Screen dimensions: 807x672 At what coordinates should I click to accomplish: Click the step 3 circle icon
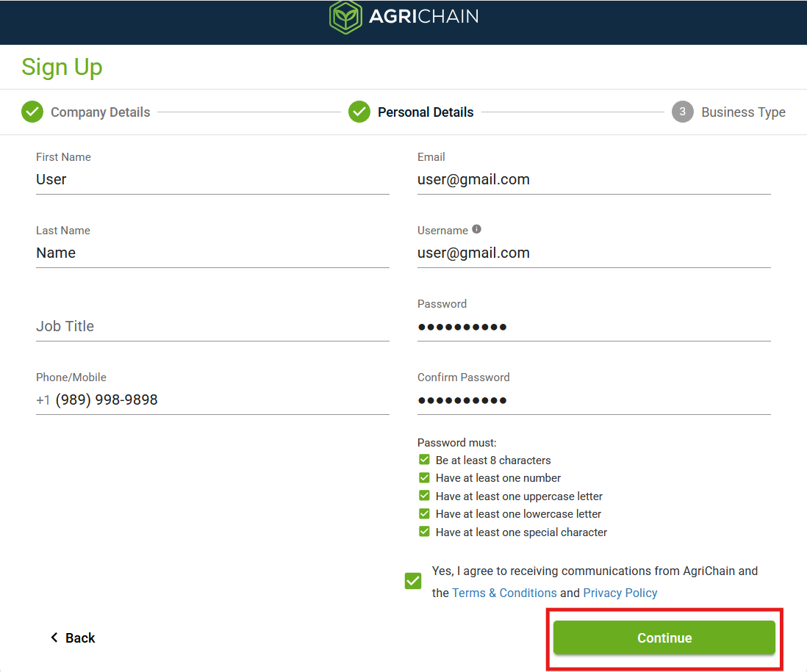pos(683,112)
